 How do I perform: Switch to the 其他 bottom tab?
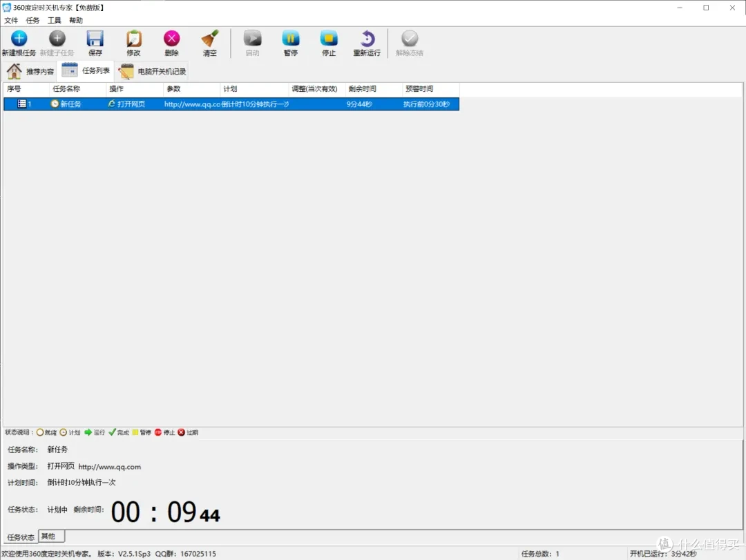[x=51, y=537]
